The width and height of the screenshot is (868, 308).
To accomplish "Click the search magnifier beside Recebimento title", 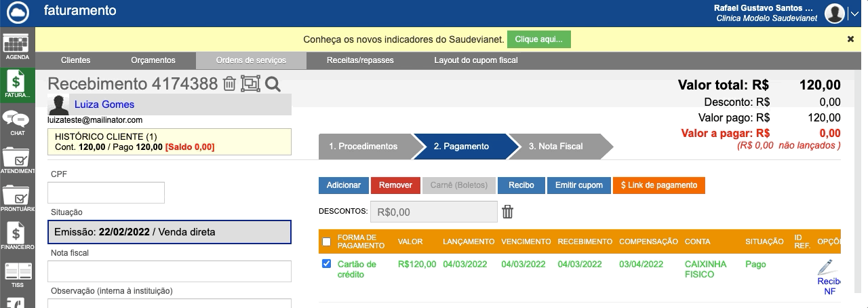I will [x=273, y=84].
